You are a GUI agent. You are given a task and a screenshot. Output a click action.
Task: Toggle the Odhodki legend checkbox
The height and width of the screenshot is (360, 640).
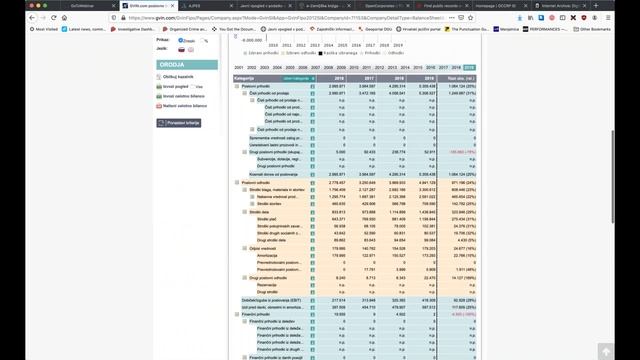(x=384, y=53)
